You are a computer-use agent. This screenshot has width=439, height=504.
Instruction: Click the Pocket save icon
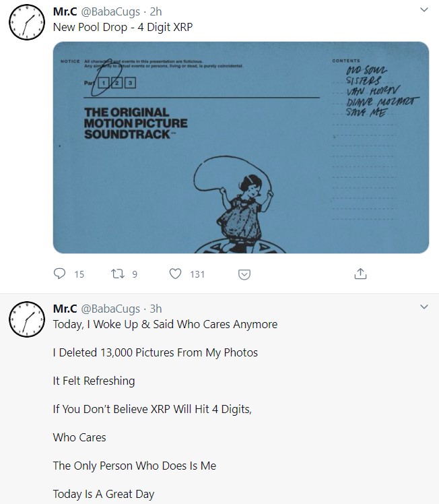tap(246, 274)
